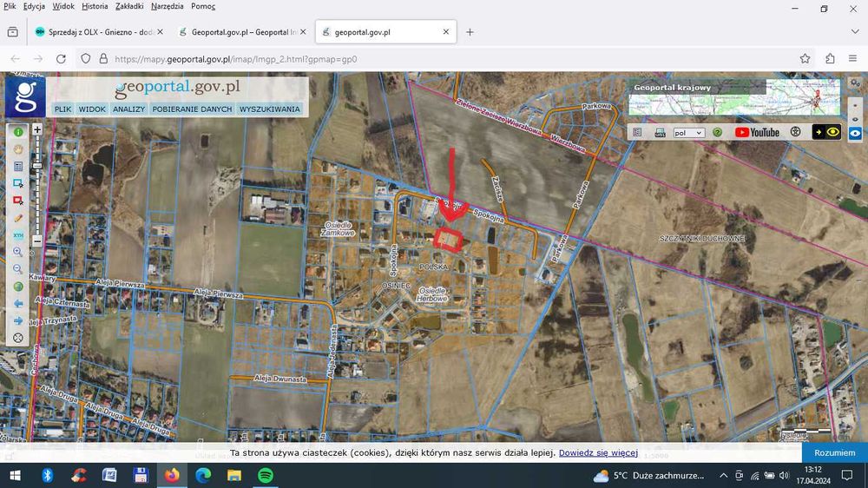Bookmark this page with star icon
This screenshot has width=868, height=488.
pyautogui.click(x=805, y=59)
